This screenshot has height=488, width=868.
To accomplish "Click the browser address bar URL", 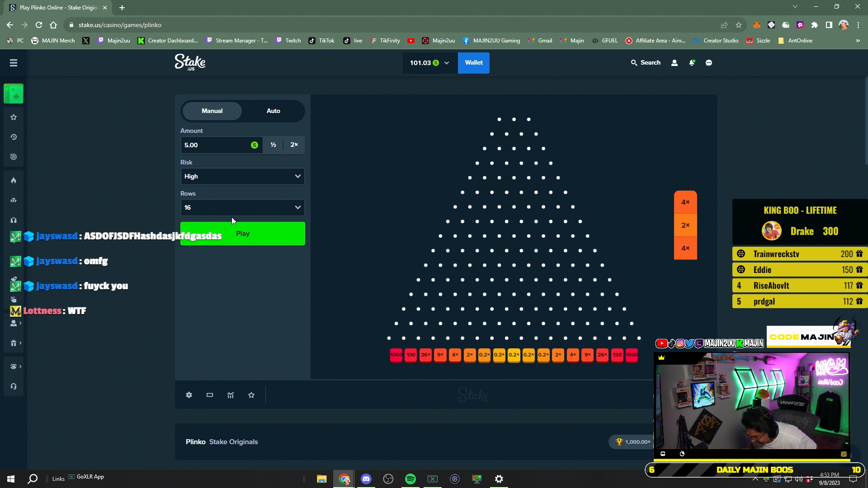I will [120, 25].
